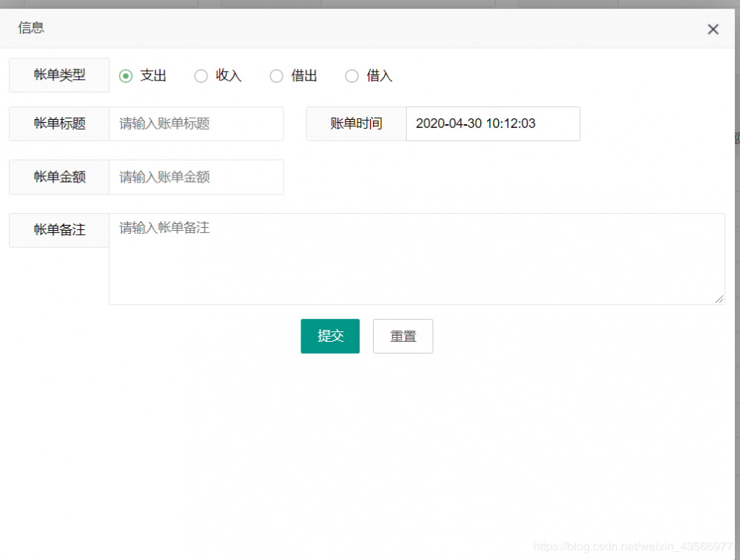
Task: Click the textarea resize handle
Action: coord(719,299)
